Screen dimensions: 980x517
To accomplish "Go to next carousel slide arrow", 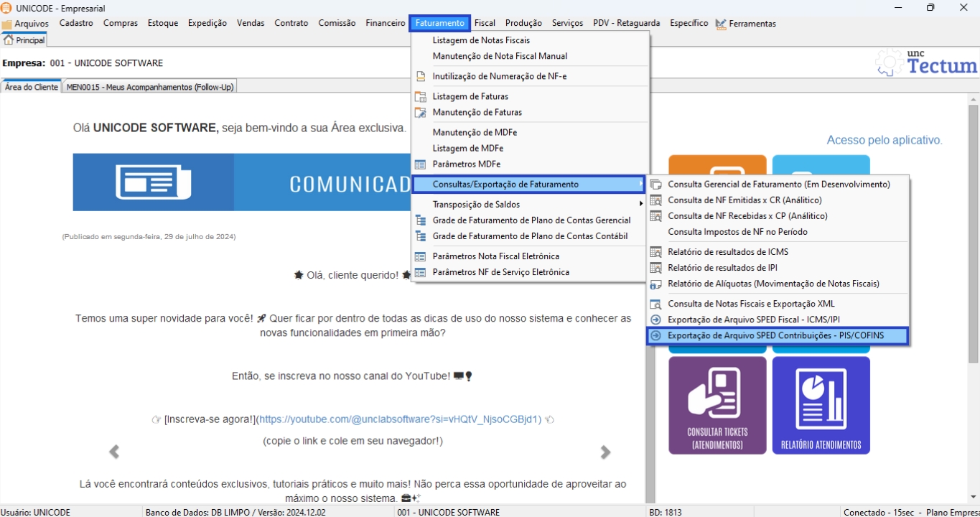I will tap(605, 452).
